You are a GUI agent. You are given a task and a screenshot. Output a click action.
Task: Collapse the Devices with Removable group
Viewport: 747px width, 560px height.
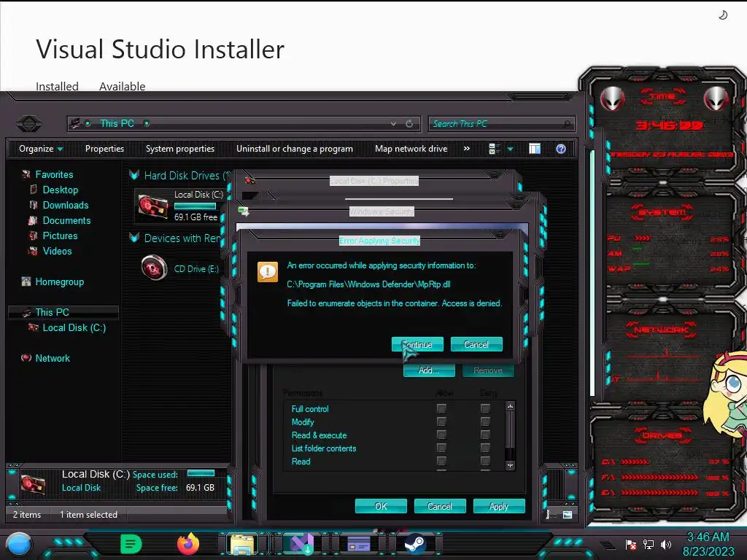134,238
